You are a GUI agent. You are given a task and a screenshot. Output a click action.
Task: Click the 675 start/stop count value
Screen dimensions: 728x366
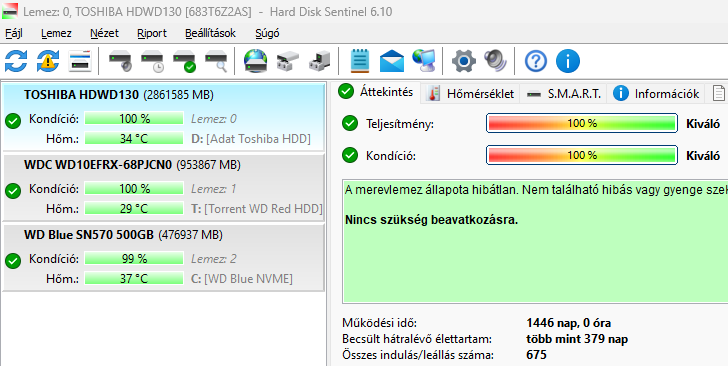536,355
